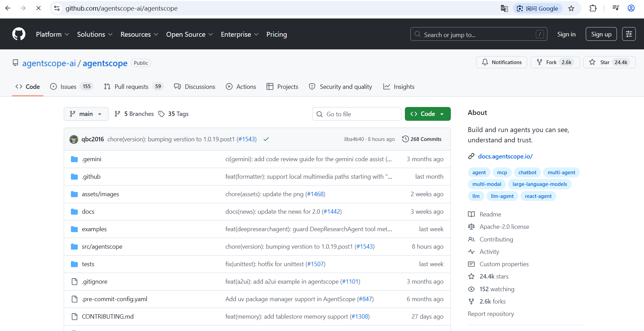Expand the Open Source menu
644x331 pixels.
pyautogui.click(x=190, y=34)
